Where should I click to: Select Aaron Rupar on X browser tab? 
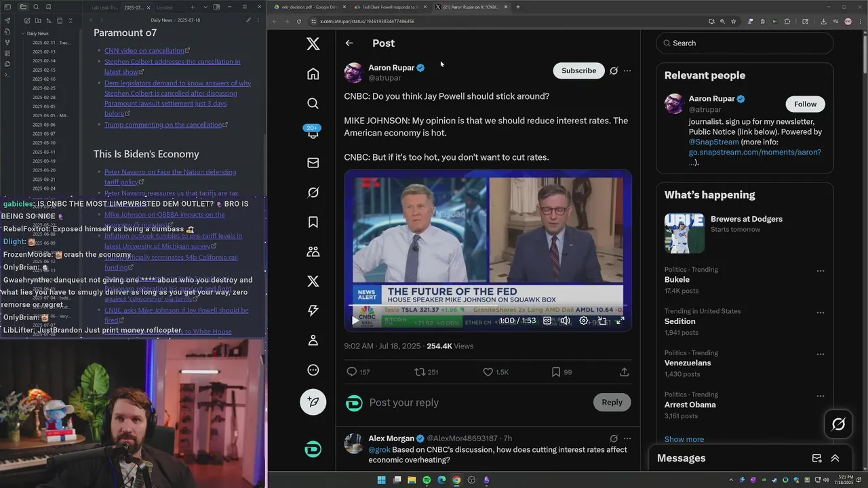click(470, 7)
